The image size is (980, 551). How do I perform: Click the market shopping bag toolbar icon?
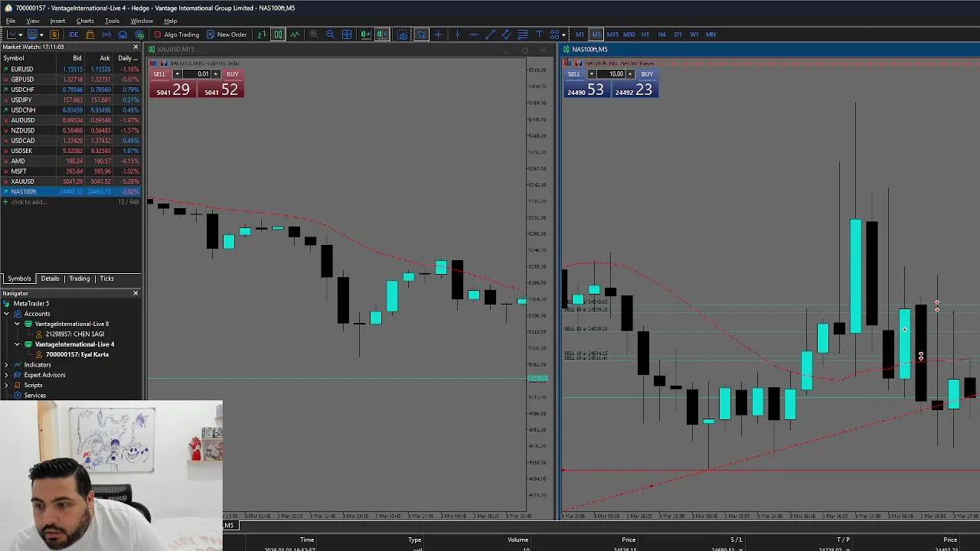(90, 34)
